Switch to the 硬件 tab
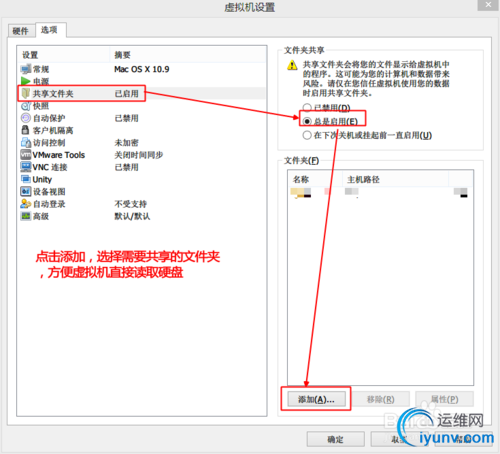500x454 pixels. pyautogui.click(x=21, y=31)
